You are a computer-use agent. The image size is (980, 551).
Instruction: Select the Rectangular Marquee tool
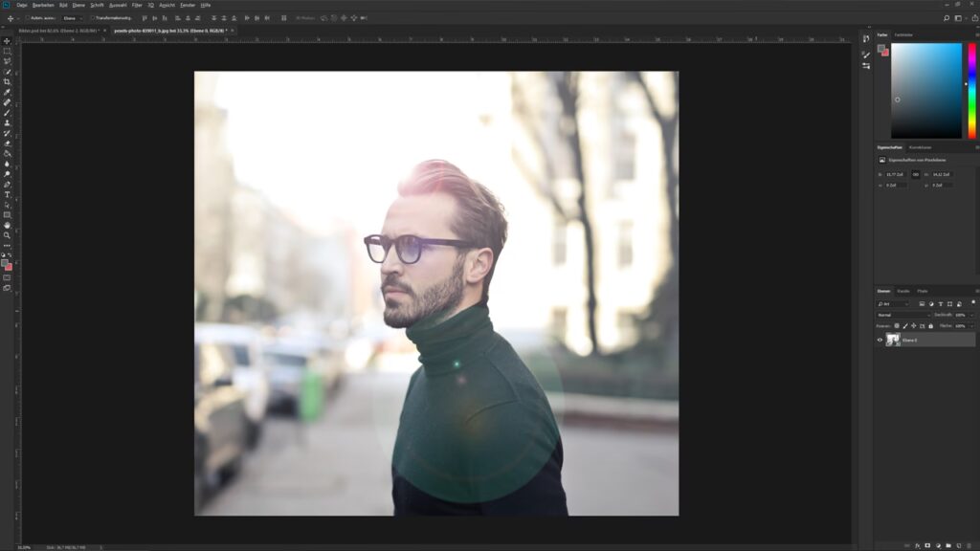click(7, 52)
